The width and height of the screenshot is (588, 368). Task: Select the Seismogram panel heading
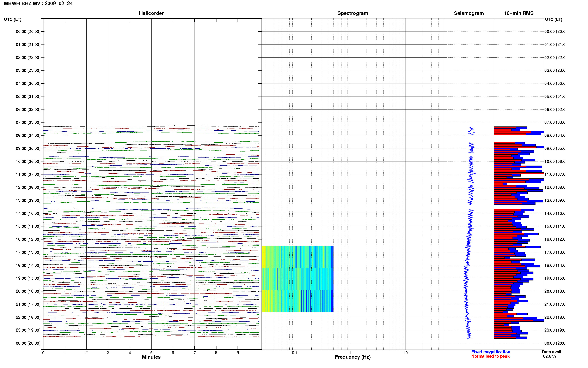[x=469, y=13]
